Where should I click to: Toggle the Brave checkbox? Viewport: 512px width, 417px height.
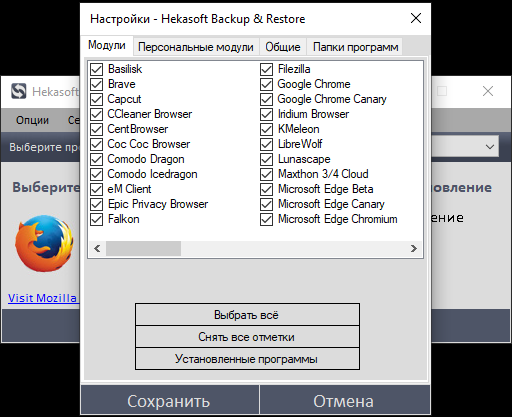(x=96, y=84)
